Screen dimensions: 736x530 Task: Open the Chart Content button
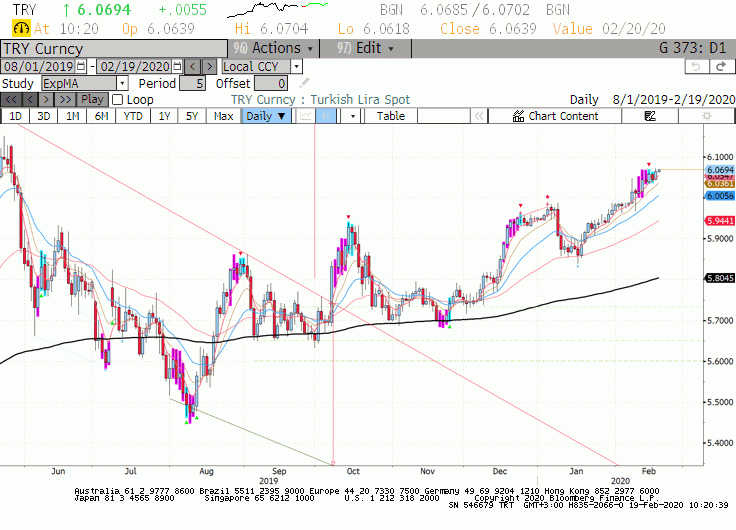pos(555,116)
